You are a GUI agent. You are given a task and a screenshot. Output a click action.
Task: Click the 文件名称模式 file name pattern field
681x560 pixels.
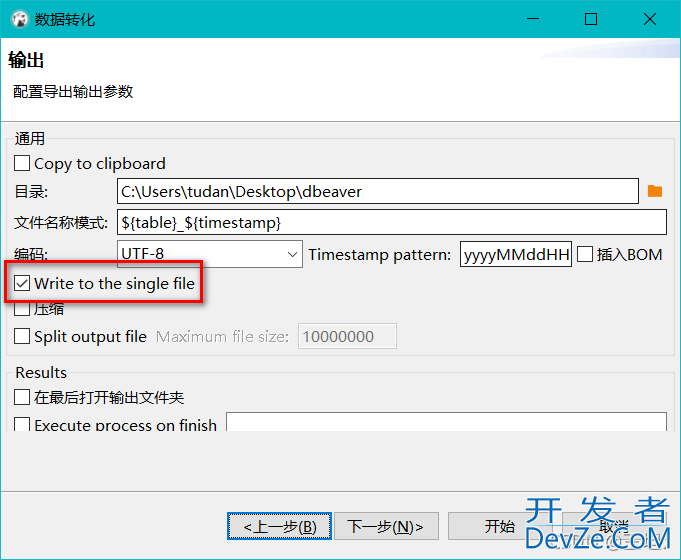(392, 222)
